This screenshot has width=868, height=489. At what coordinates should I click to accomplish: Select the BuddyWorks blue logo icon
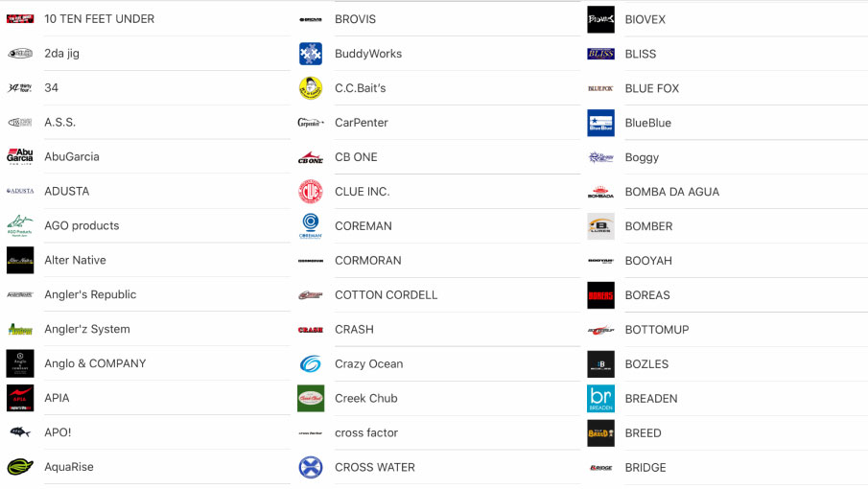[x=311, y=54]
